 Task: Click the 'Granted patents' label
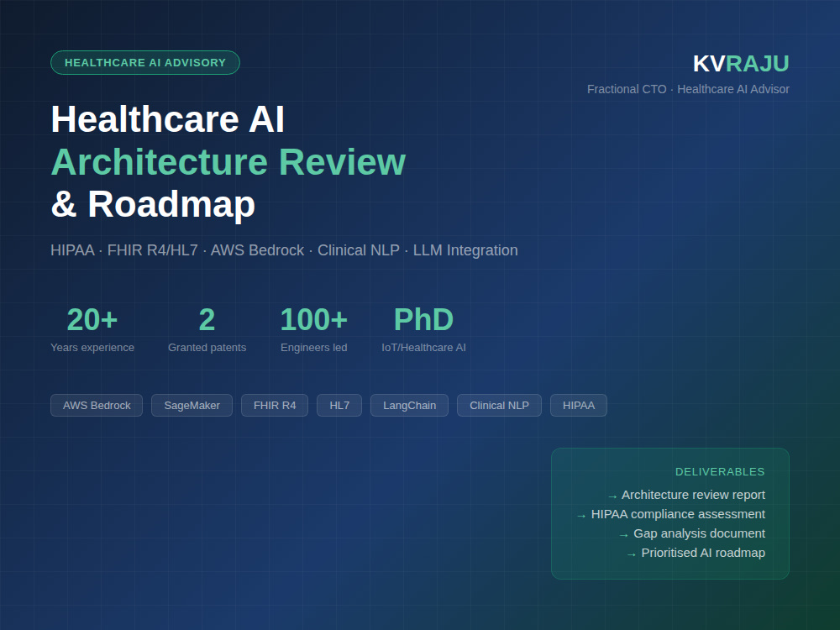(207, 348)
